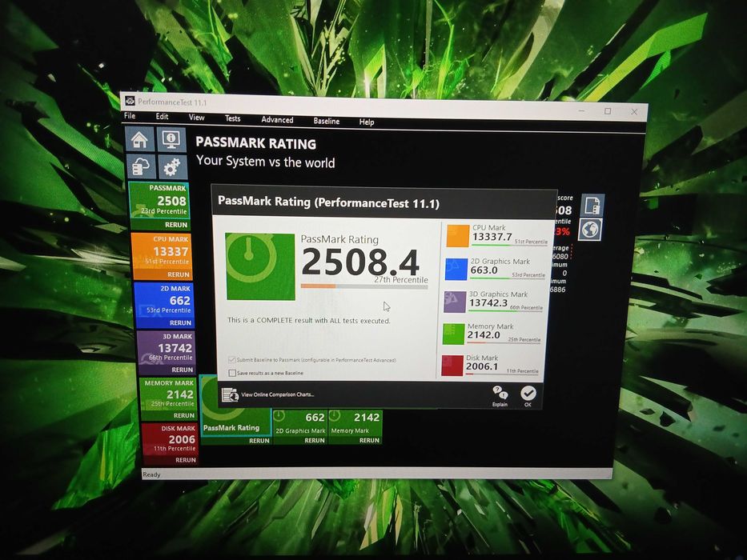Click the 2006.1 Disk Mark value
747x560 pixels.
click(482, 366)
